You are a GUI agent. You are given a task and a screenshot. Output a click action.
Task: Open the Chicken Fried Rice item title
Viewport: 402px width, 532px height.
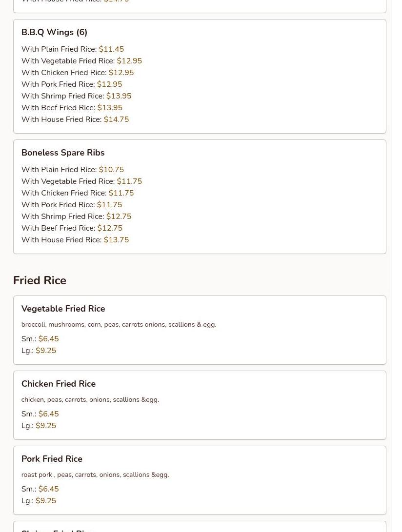click(58, 384)
